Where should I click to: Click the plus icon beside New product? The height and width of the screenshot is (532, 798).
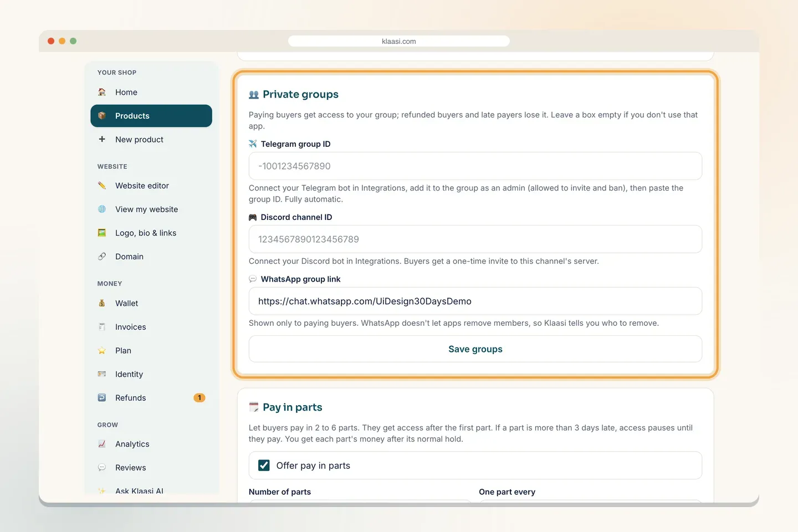tap(102, 139)
